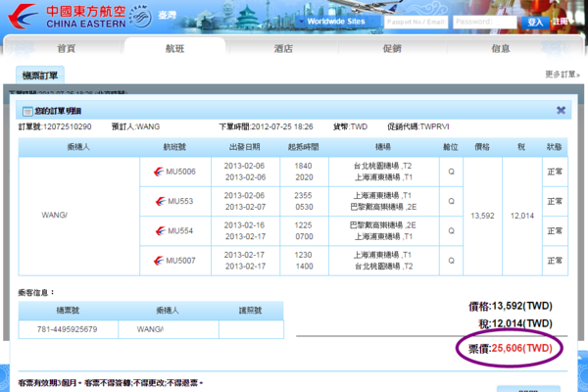Focus the Passport No./Email input field

click(416, 21)
